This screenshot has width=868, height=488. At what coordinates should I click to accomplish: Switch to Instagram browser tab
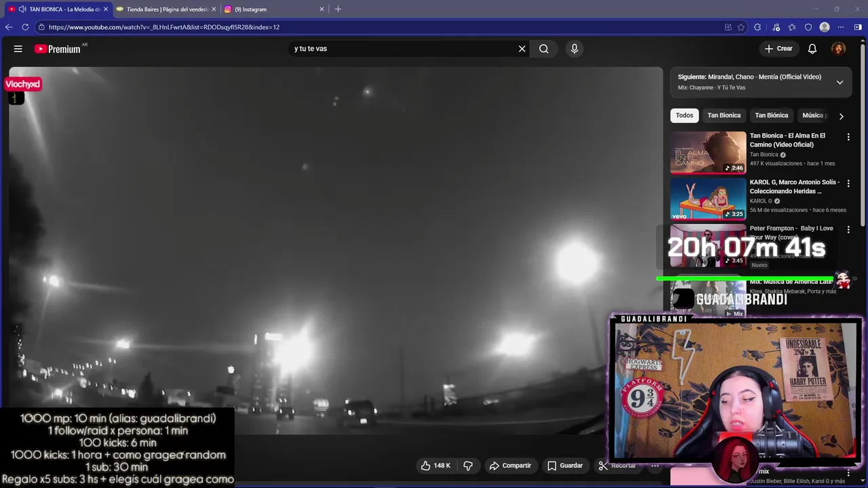pos(275,9)
